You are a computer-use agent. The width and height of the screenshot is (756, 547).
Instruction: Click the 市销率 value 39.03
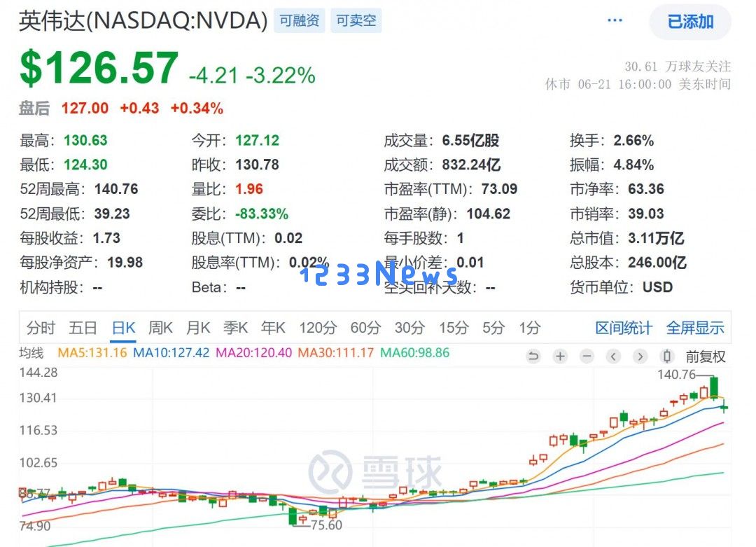pyautogui.click(x=645, y=214)
